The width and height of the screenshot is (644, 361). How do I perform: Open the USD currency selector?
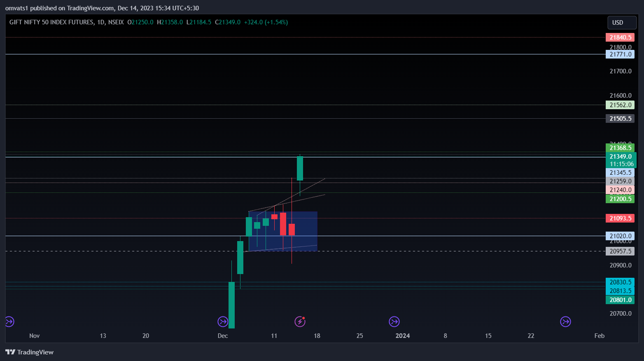tap(622, 23)
